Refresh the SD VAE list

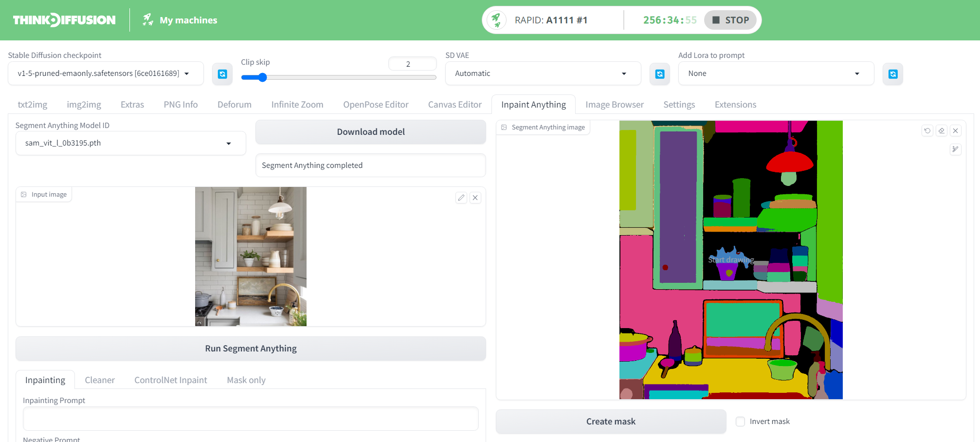click(660, 74)
